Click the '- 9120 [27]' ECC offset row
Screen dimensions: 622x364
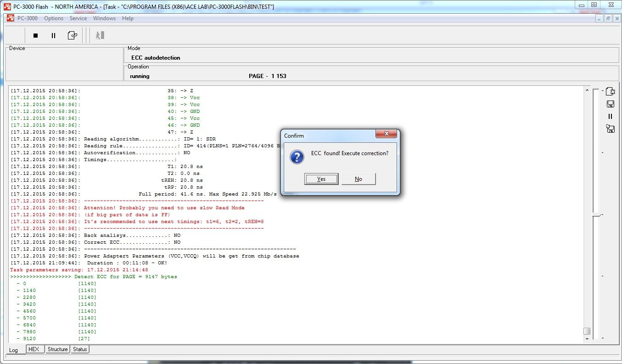pos(53,339)
